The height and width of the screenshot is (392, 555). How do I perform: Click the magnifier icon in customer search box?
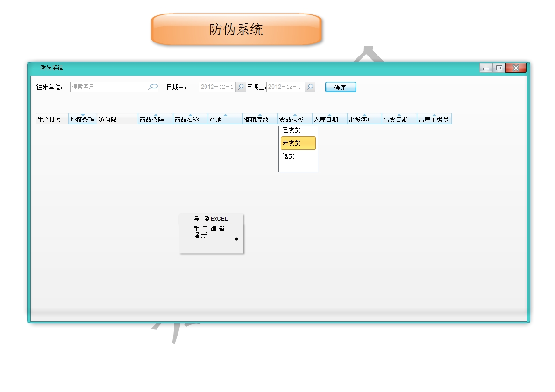click(153, 87)
